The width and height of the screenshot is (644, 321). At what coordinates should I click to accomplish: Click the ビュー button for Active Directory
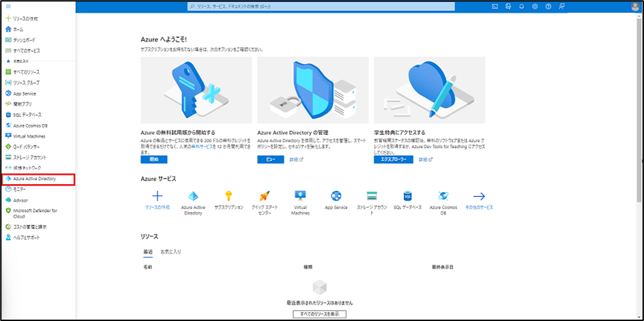271,159
